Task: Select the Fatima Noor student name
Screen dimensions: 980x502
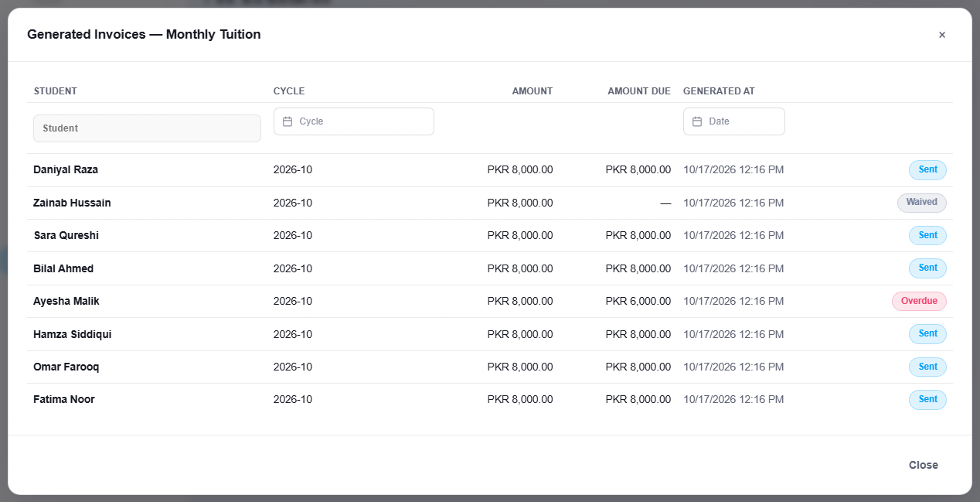Action: tap(64, 399)
